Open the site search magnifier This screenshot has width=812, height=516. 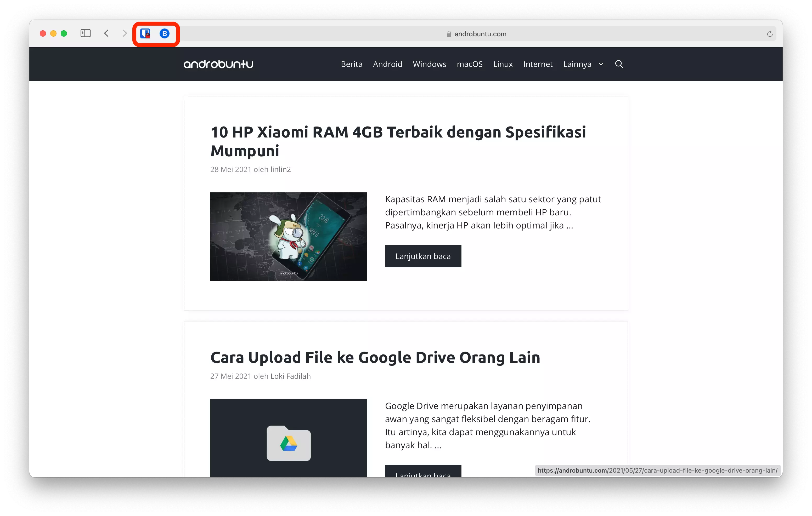coord(619,64)
